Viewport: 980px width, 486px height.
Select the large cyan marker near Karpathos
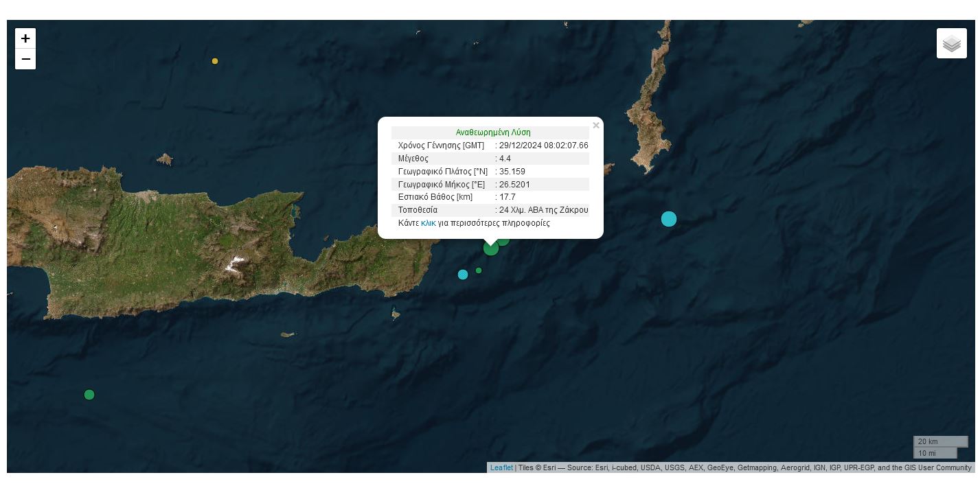668,219
